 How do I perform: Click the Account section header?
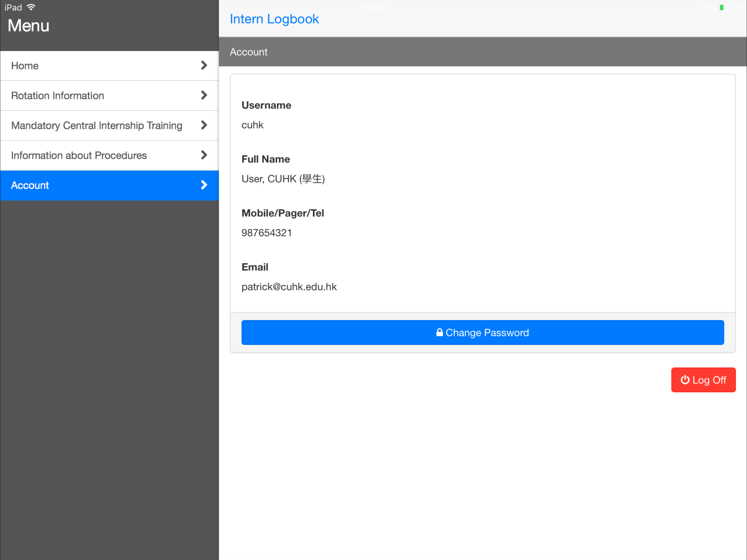click(x=483, y=52)
